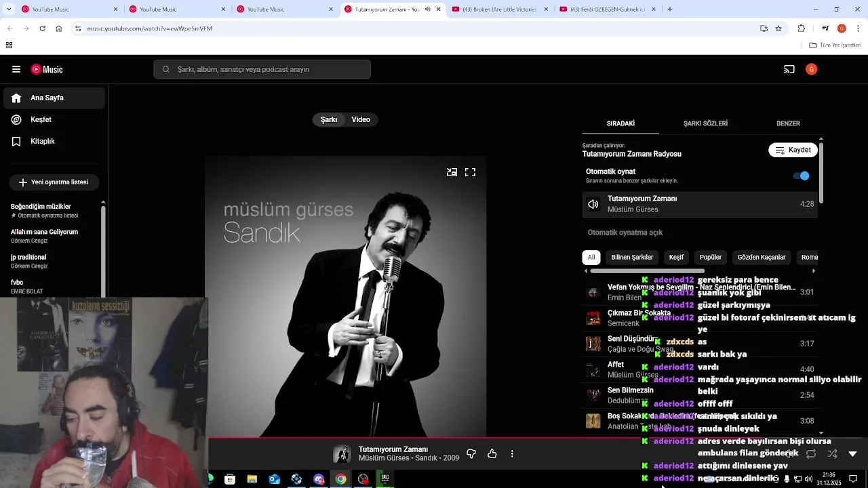Go to the Chrome home page

click(x=58, y=28)
